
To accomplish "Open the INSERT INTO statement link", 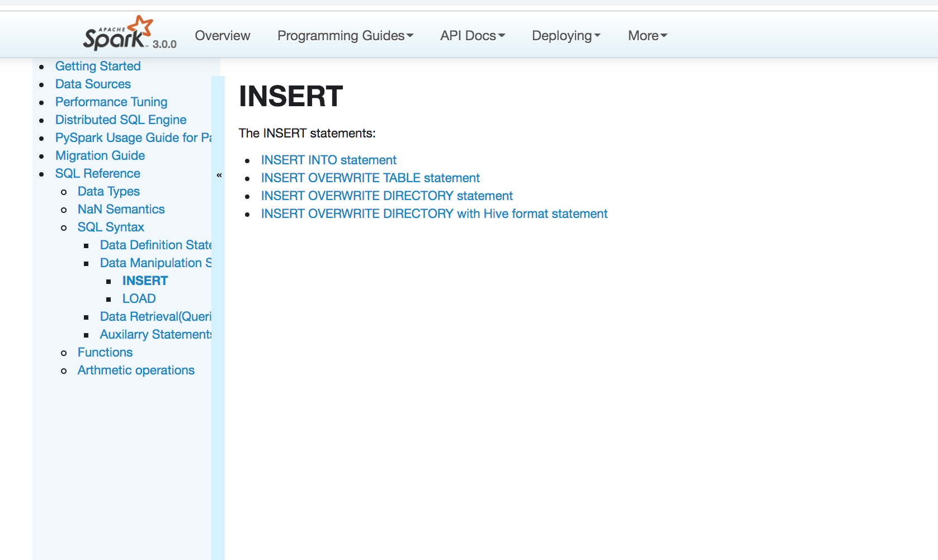I will [x=329, y=160].
